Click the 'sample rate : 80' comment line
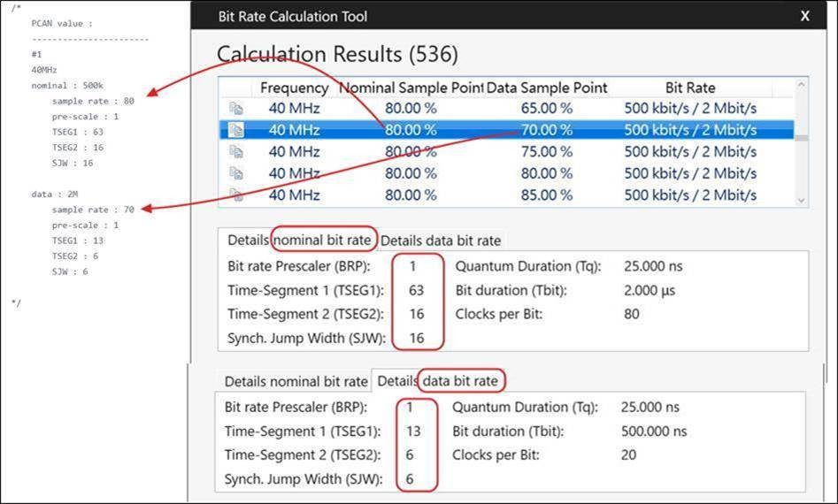Screen dimensions: 838x504 tap(93, 101)
